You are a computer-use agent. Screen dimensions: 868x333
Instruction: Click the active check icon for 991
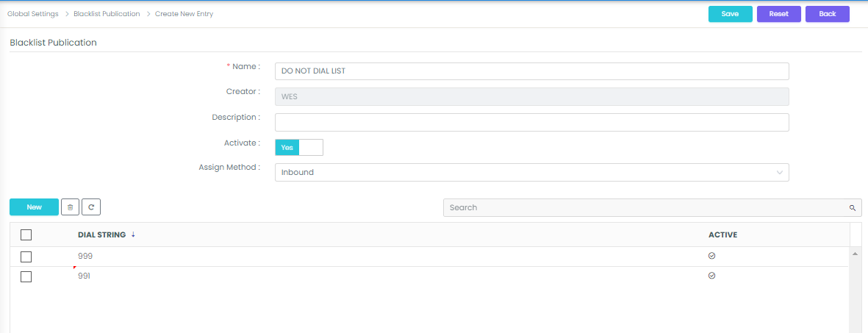[x=712, y=276]
